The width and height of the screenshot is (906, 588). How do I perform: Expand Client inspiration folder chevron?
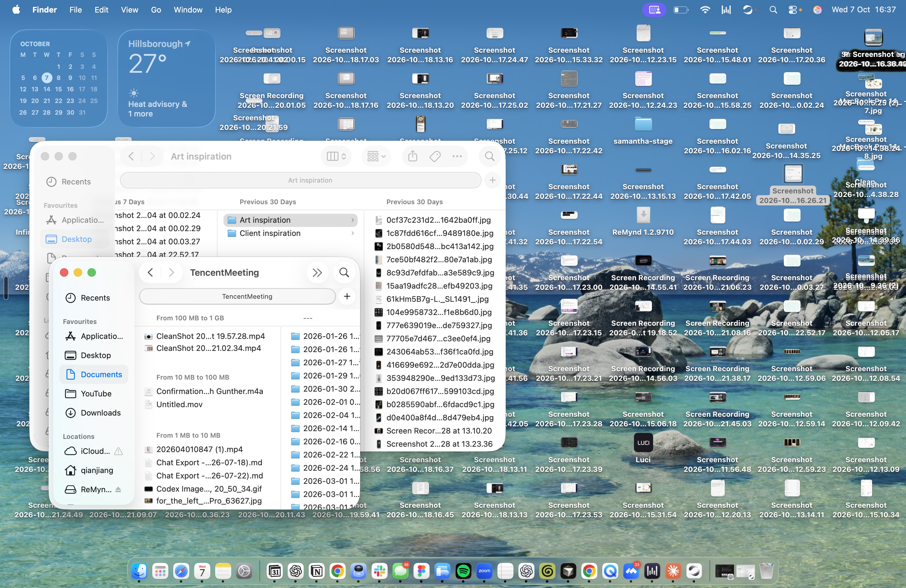coord(353,233)
